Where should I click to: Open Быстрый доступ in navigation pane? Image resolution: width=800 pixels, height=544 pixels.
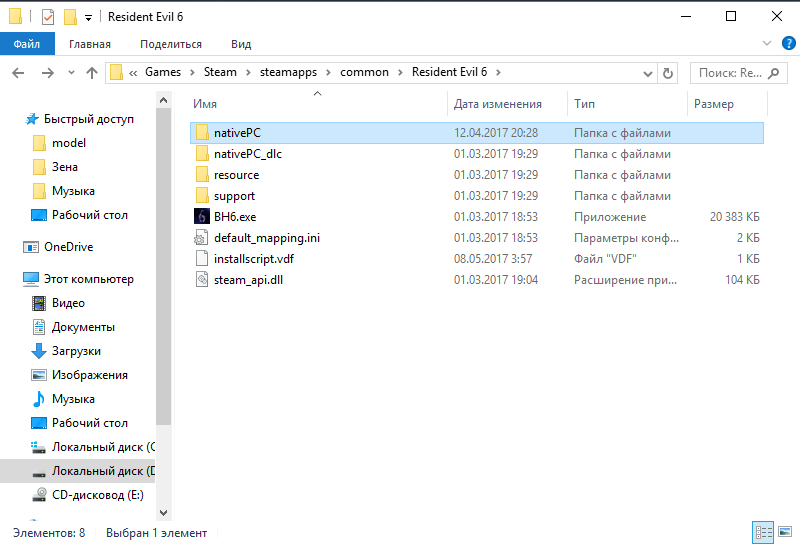pos(80,119)
